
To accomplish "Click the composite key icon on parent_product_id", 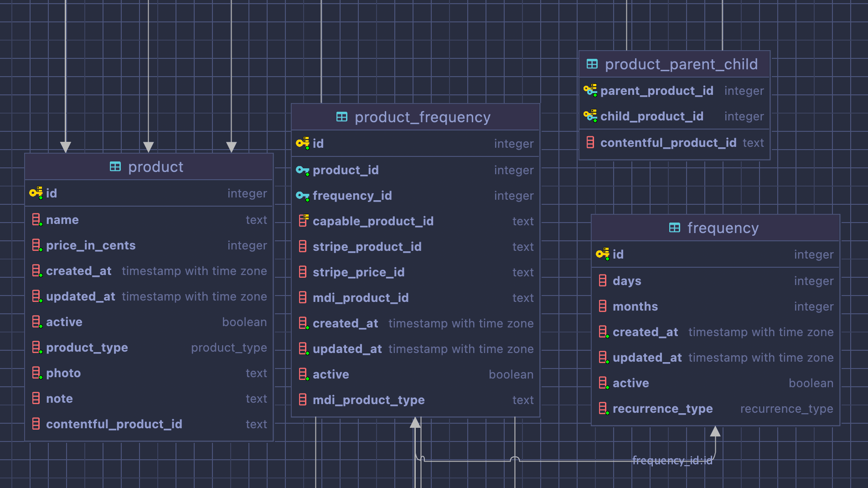I will [x=590, y=90].
